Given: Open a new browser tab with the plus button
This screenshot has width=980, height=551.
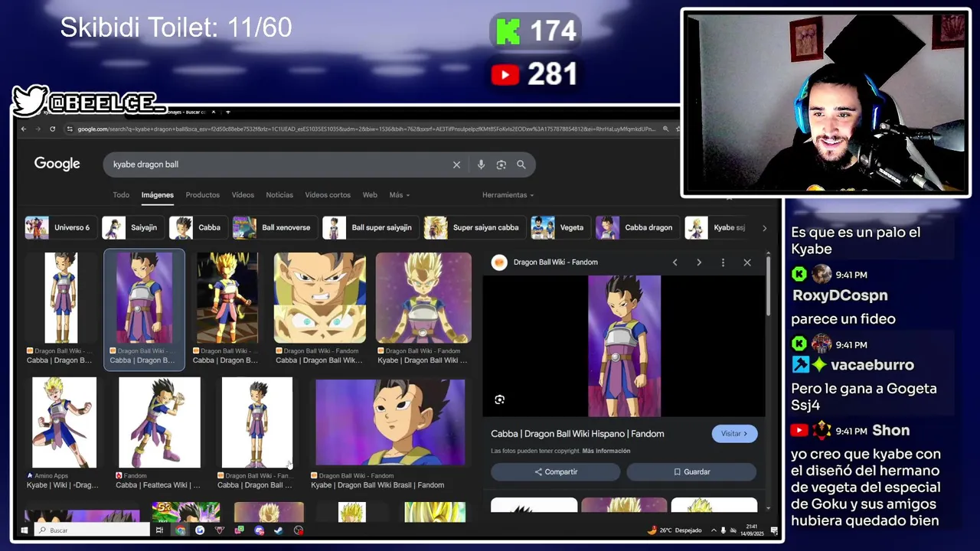Looking at the screenshot, I should pos(227,112).
